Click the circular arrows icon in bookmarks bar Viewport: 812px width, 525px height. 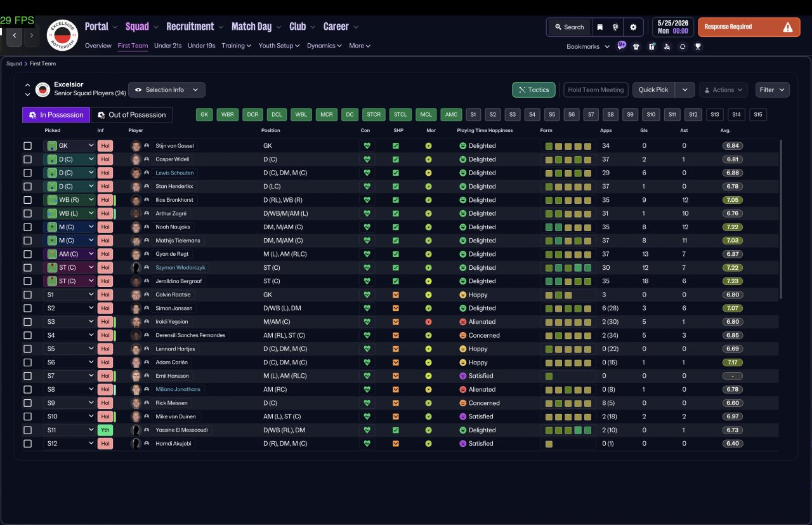coord(682,46)
